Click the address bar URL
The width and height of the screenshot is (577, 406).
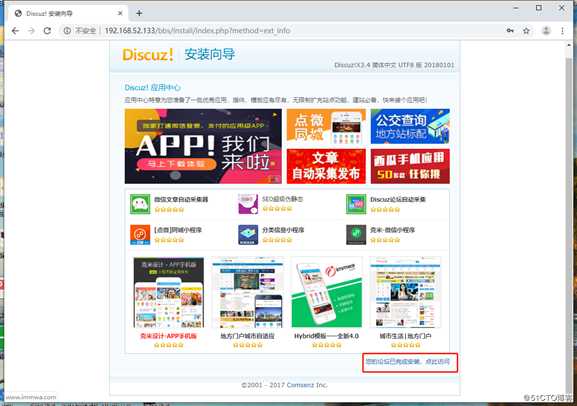point(198,31)
